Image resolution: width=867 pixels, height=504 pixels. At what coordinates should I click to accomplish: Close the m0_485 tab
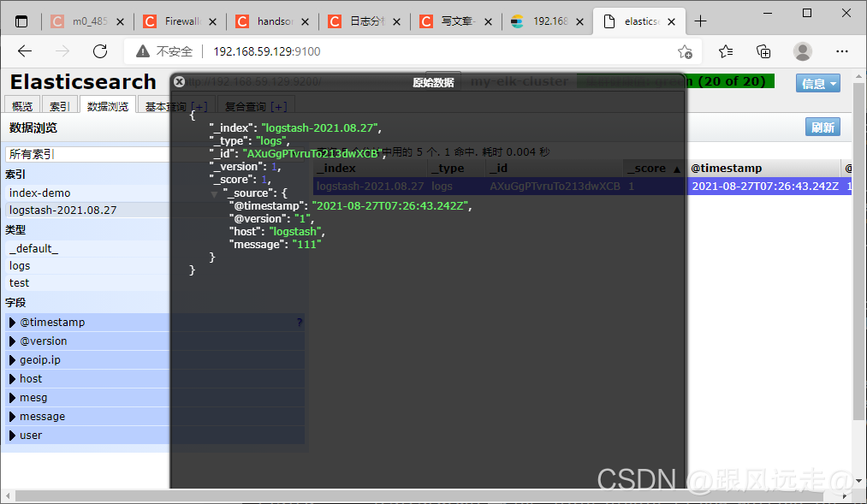[x=121, y=21]
